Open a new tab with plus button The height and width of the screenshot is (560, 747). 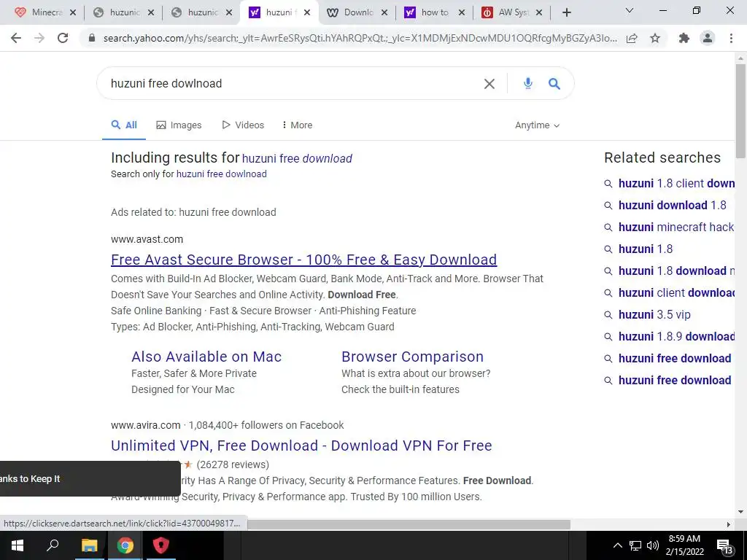pos(566,13)
